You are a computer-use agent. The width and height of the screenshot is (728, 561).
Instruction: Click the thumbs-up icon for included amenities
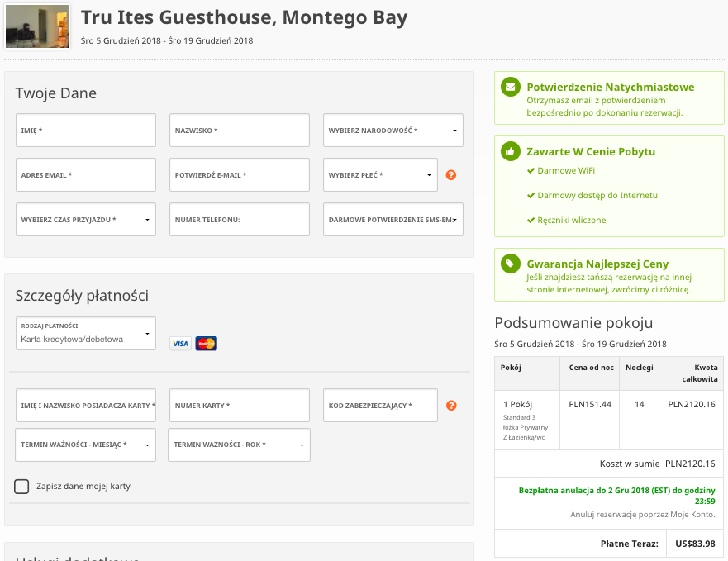(x=511, y=151)
